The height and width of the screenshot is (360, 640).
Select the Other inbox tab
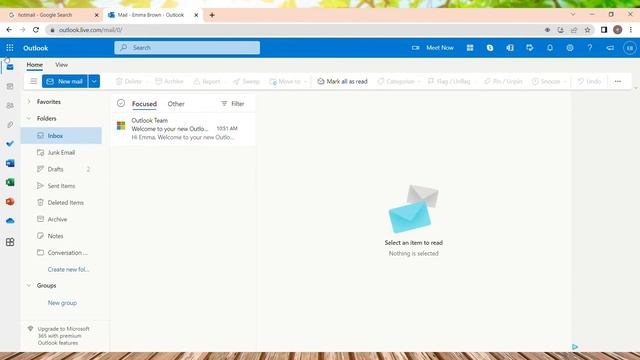tap(176, 104)
